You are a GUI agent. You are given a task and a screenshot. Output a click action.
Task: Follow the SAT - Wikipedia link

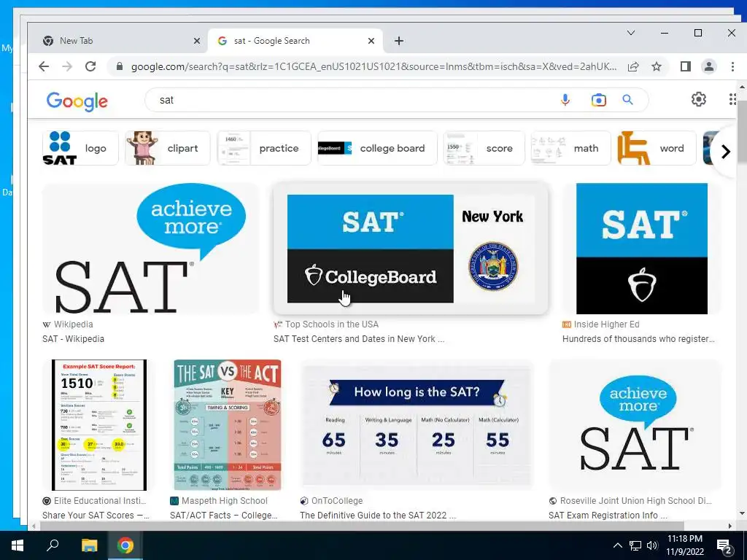pos(74,339)
